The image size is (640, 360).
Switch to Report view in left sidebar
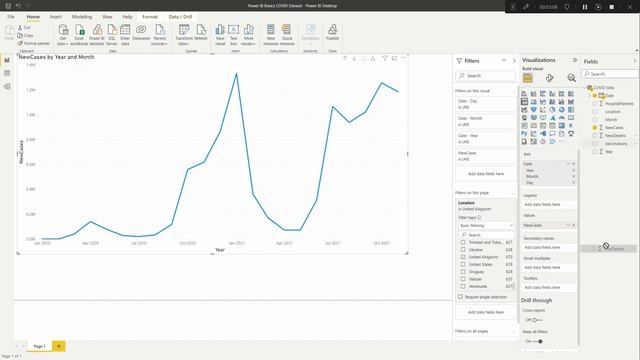7,60
